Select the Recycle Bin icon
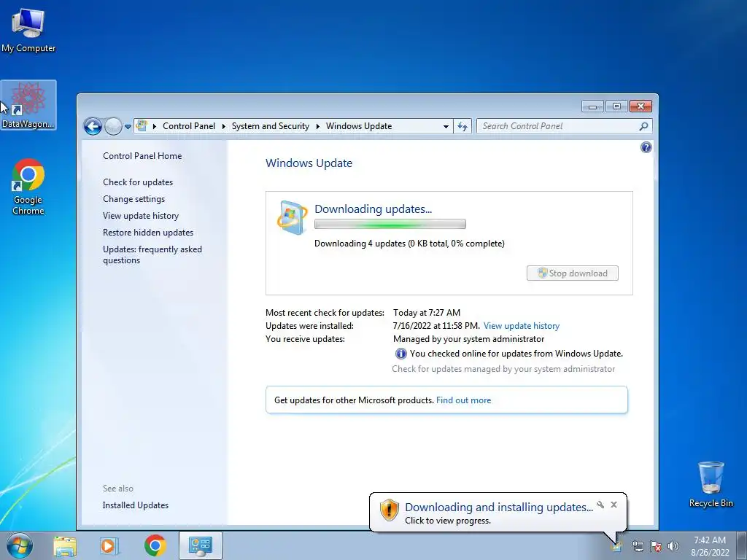This screenshot has height=560, width=747. pos(711,484)
